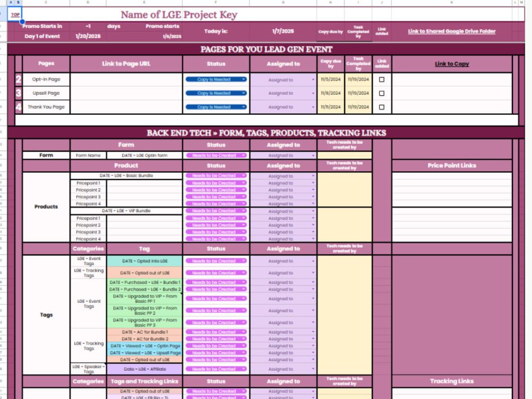This screenshot has width=532, height=399.
Task: Select Copy due by 11/5/2024 cell
Action: (330, 79)
